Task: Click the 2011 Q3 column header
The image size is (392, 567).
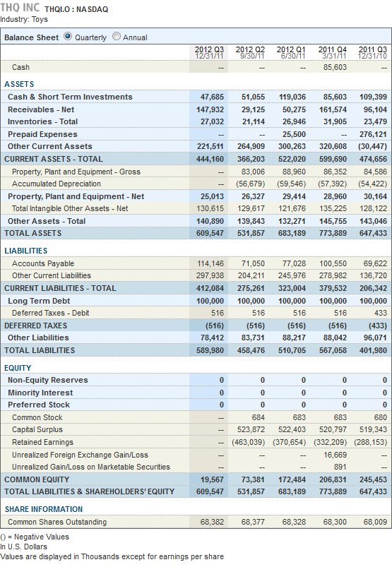Action: [x=372, y=52]
